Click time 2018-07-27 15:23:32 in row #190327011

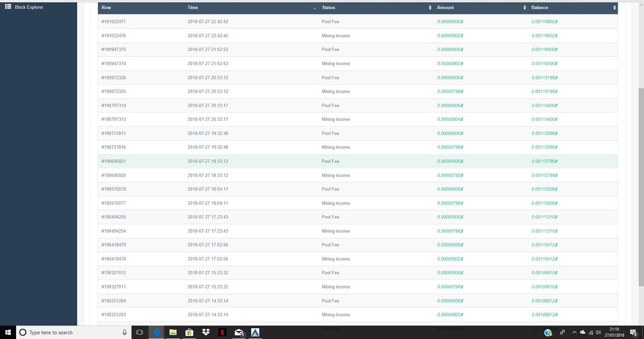point(208,287)
